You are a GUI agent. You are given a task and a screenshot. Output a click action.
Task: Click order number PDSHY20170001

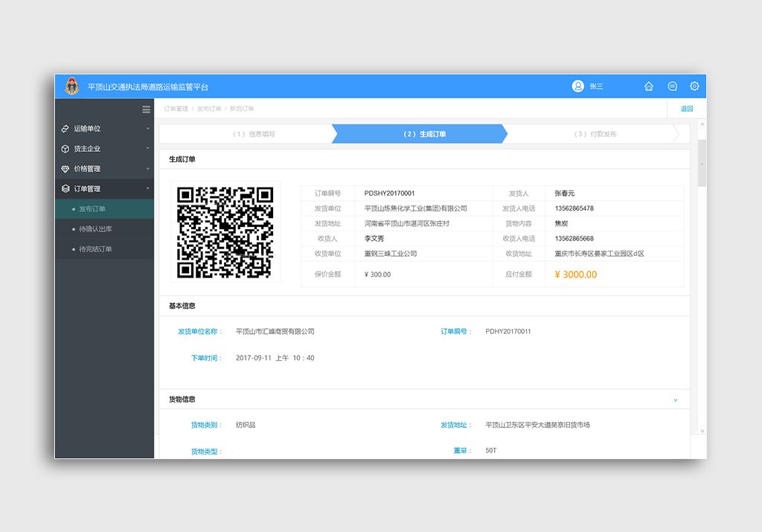389,193
